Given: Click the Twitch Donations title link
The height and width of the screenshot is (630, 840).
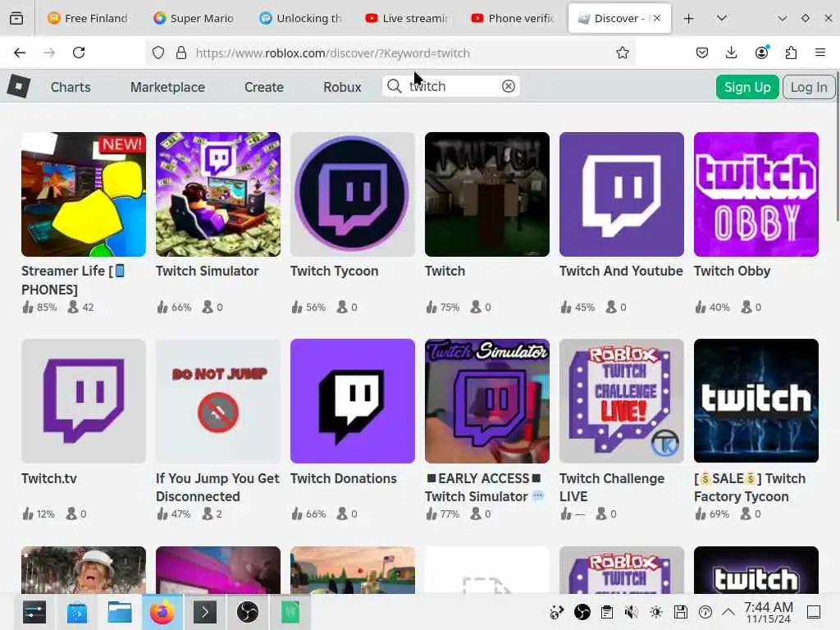Looking at the screenshot, I should click(344, 478).
